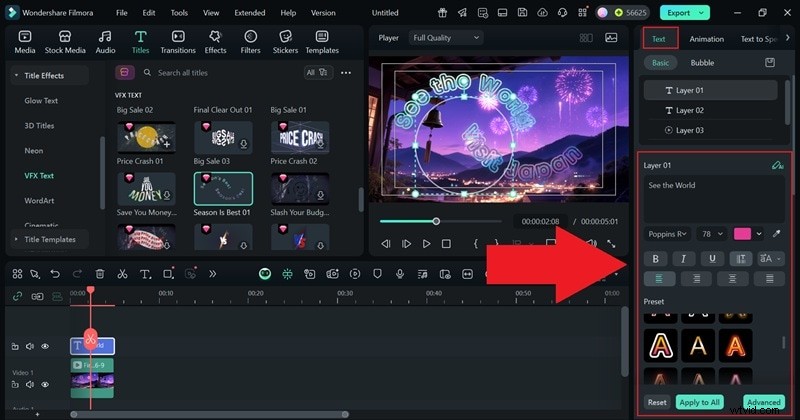Open the Media panel

click(x=24, y=41)
